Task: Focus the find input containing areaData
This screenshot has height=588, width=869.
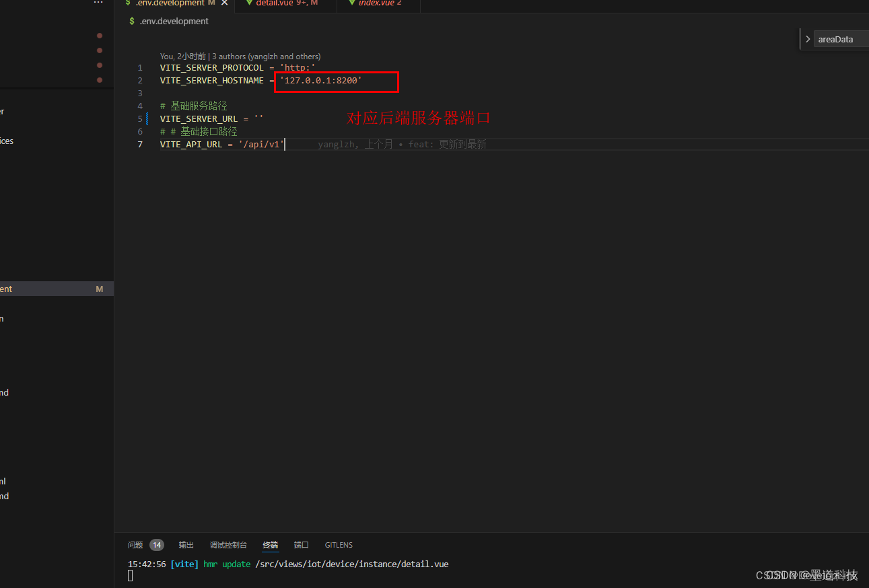Action: click(x=841, y=39)
